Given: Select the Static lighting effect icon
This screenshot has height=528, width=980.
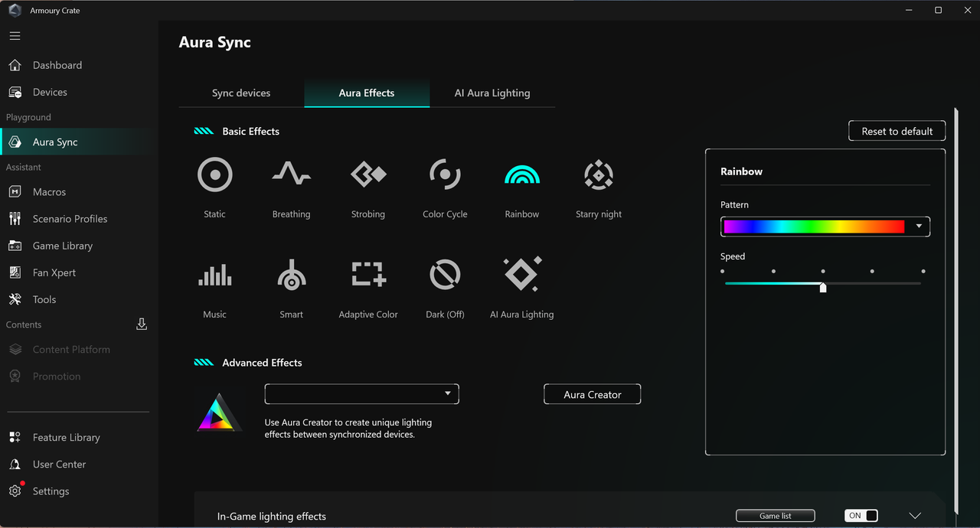Looking at the screenshot, I should coord(214,174).
